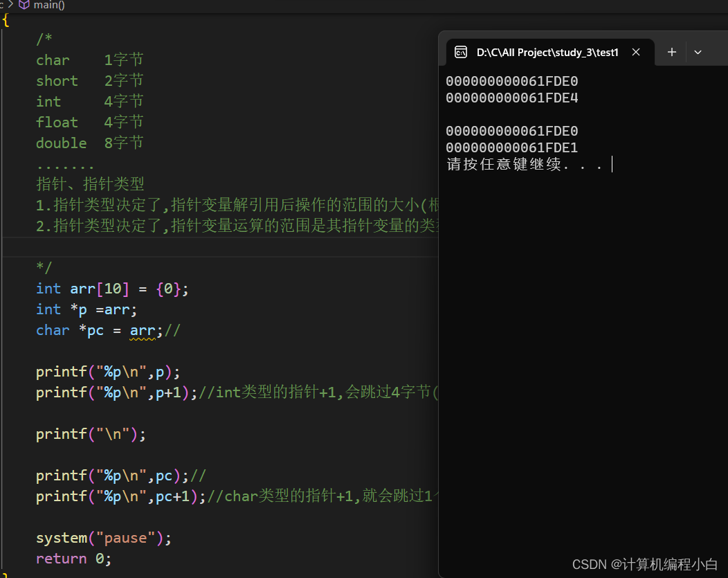Click the squiggly-underlined arr in char *pc line

pos(142,331)
